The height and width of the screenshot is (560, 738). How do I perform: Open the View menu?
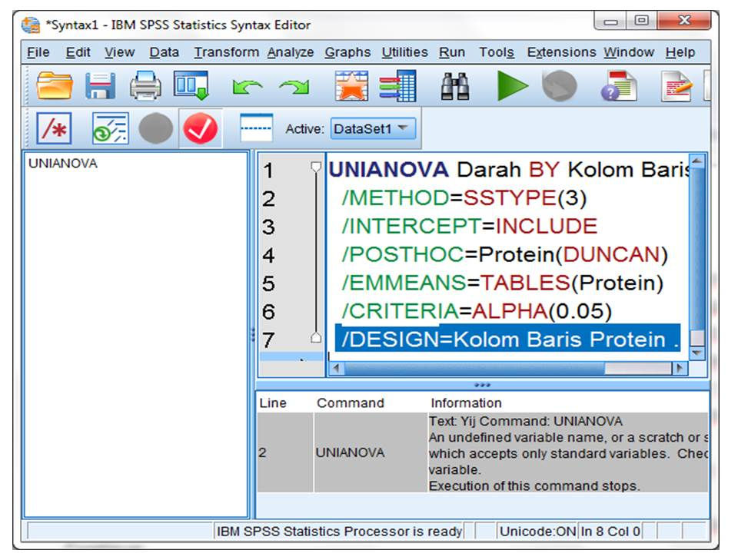tap(120, 52)
